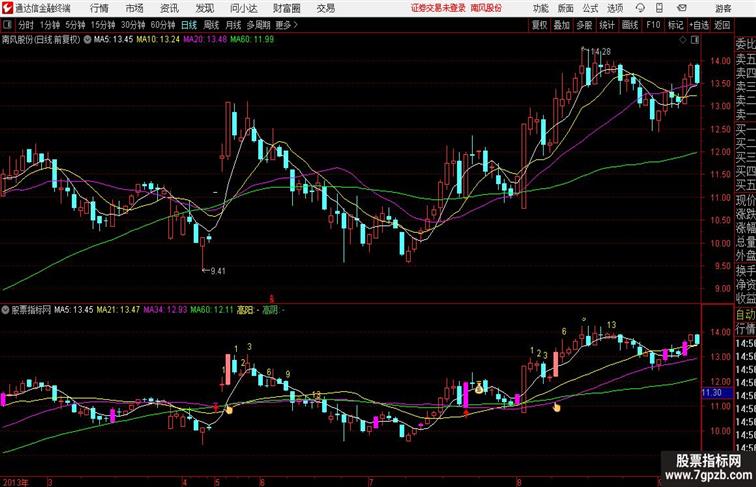Click the 9.41 low price marker

pos(217,271)
